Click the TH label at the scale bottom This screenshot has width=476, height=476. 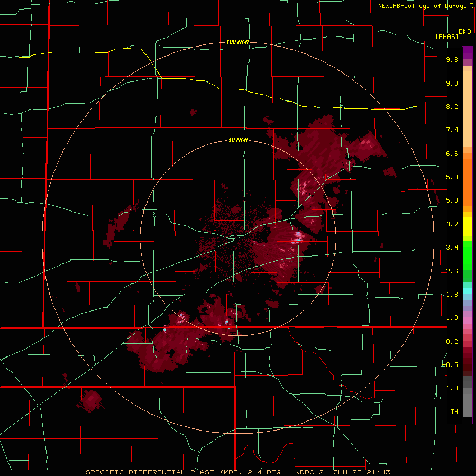click(454, 411)
